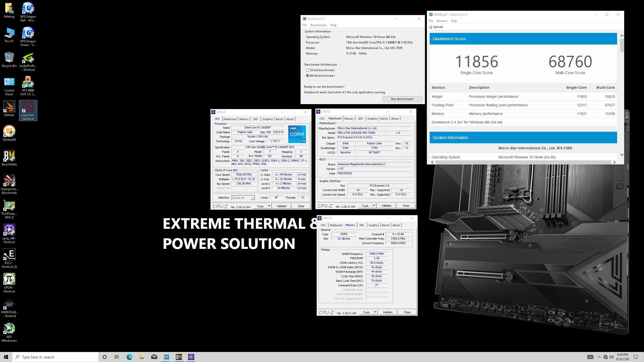Open Browser menu in Geekbench results window
644x362 pixels.
pyautogui.click(x=442, y=21)
